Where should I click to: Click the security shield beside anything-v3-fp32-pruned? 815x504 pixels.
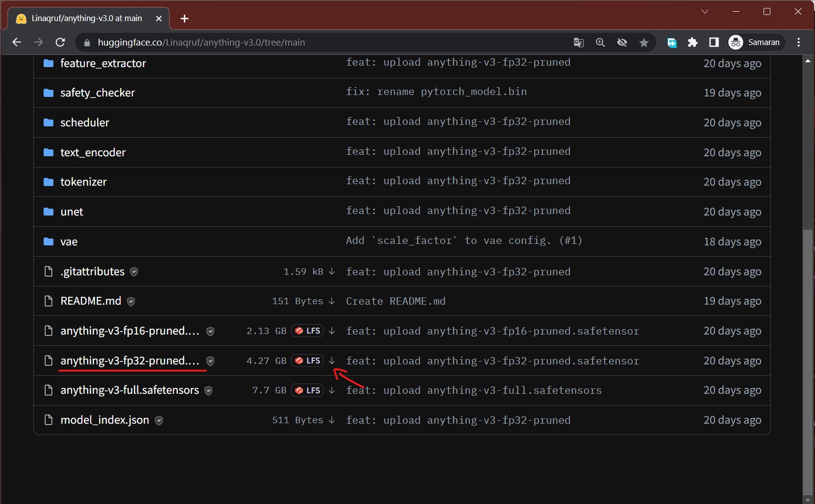(x=210, y=361)
